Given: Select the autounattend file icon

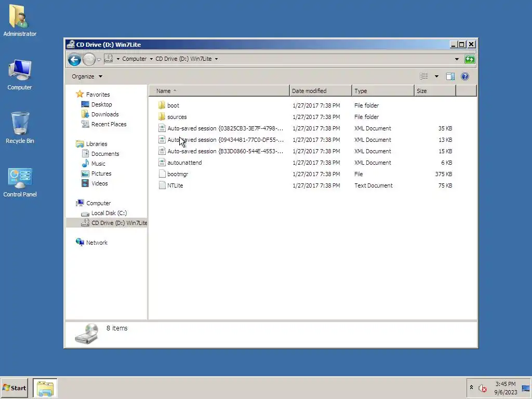Looking at the screenshot, I should pos(162,163).
